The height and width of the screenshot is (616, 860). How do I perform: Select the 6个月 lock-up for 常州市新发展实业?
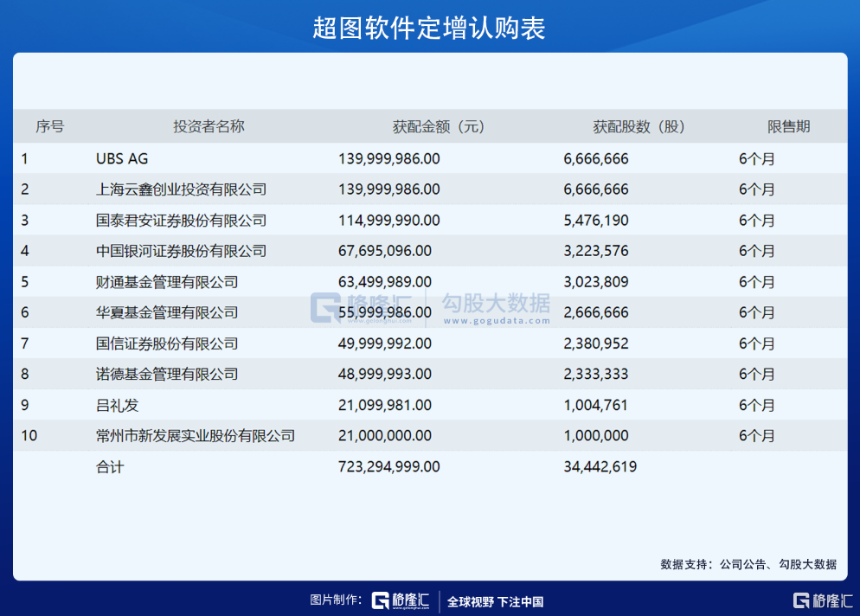coord(757,436)
